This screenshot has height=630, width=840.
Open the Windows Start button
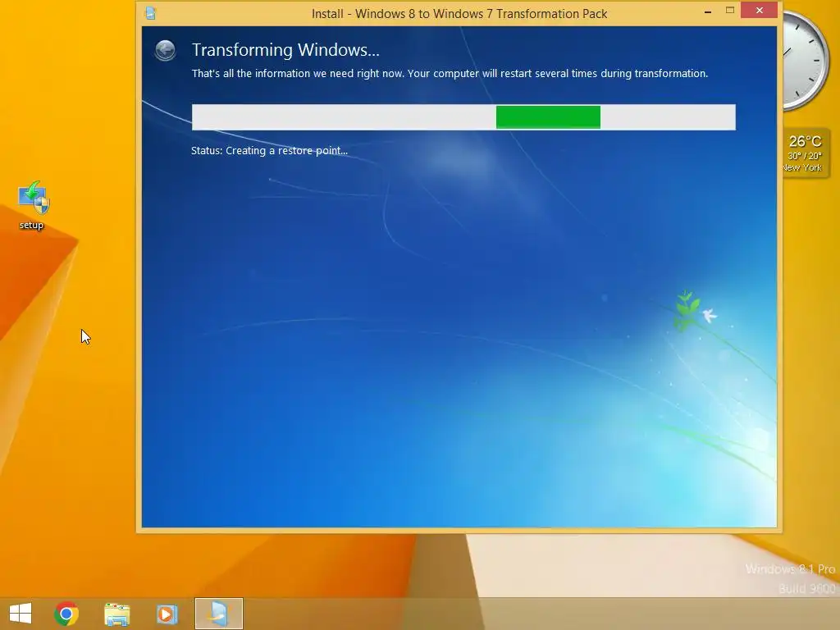[x=21, y=614]
